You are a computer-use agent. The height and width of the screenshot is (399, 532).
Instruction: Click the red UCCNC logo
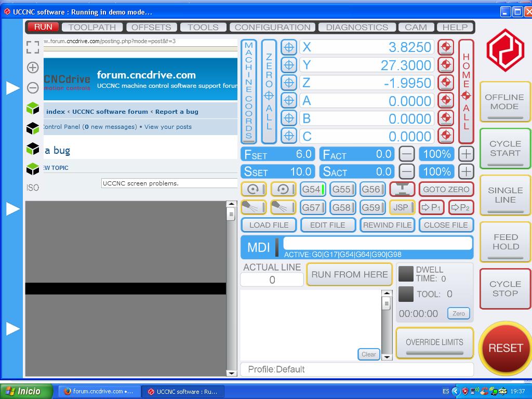click(x=505, y=50)
